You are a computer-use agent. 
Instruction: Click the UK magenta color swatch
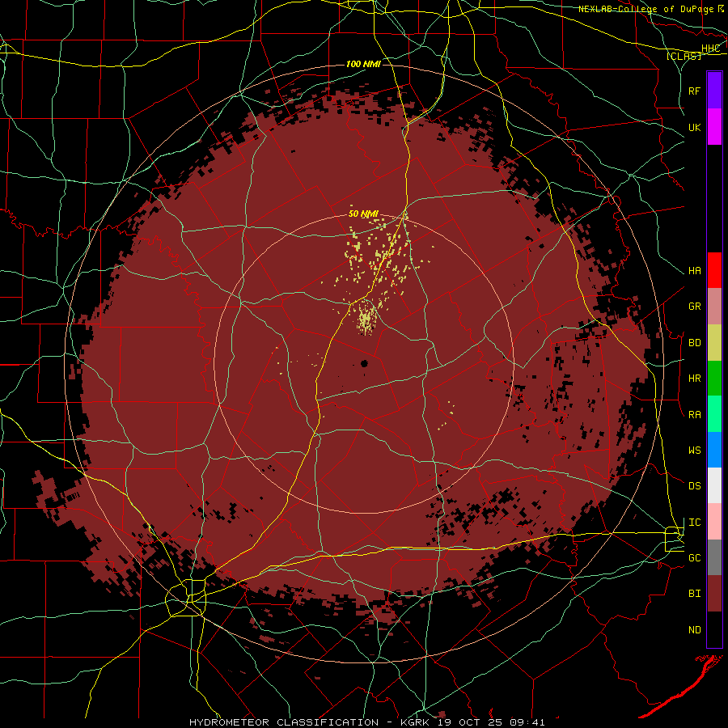[x=714, y=127]
